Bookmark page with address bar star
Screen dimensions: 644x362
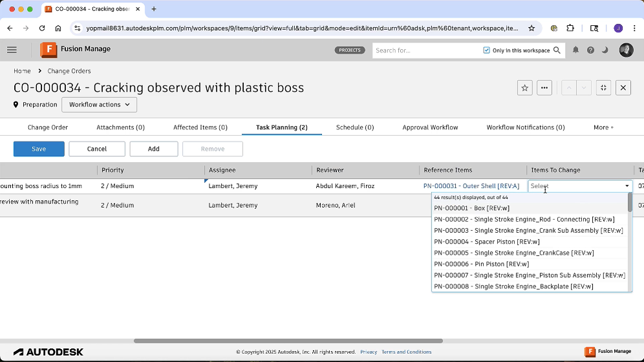tap(531, 28)
